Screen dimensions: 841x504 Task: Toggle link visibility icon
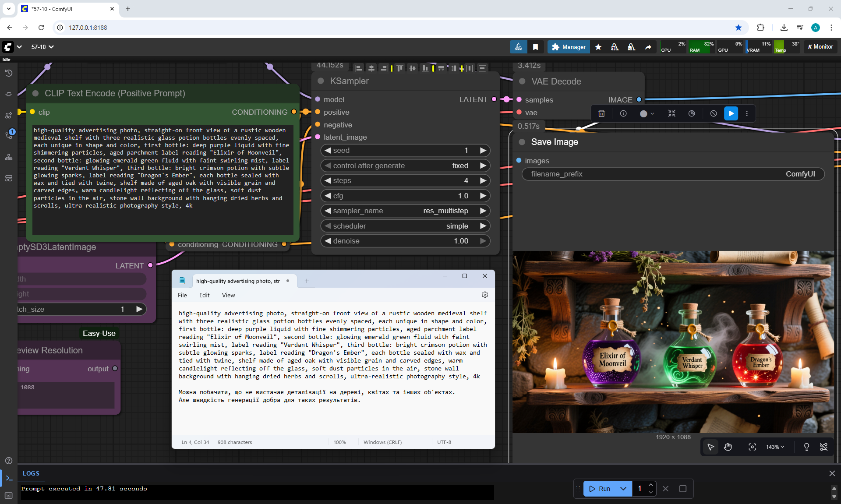pyautogui.click(x=824, y=447)
